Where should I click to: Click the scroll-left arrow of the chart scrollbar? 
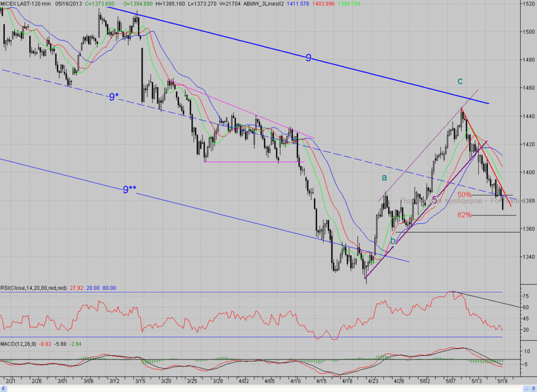pyautogui.click(x=4, y=388)
